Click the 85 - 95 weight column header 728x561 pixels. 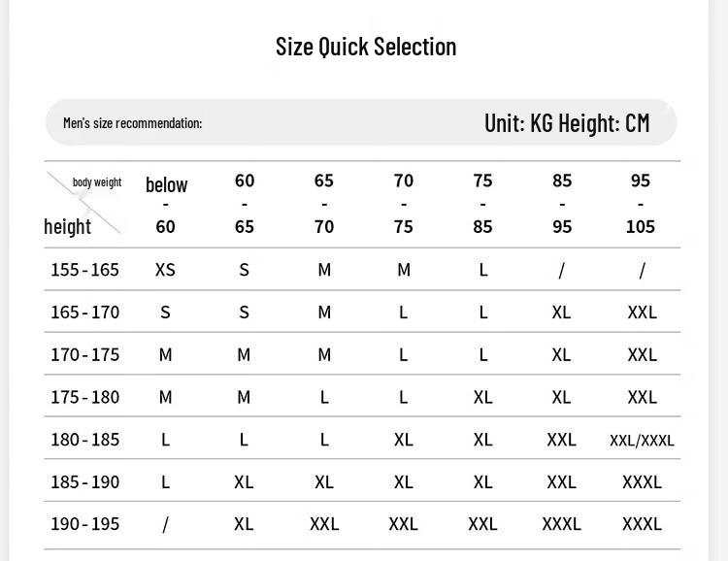[562, 204]
